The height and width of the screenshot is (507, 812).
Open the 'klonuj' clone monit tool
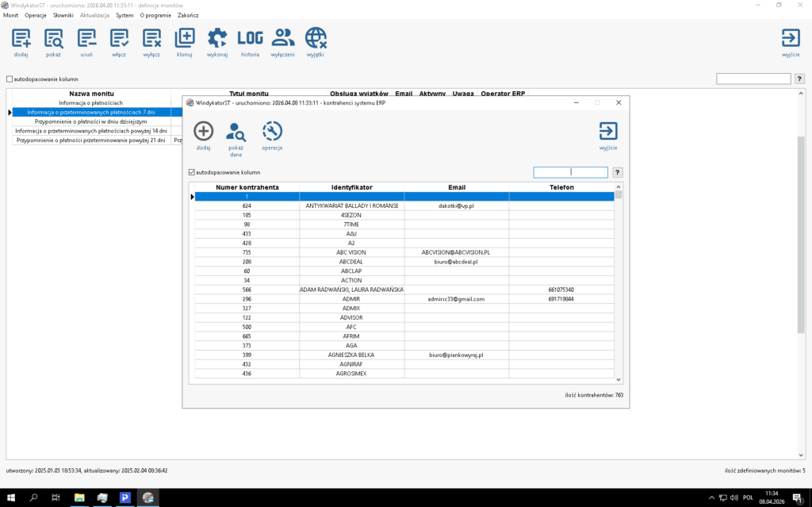(x=184, y=42)
